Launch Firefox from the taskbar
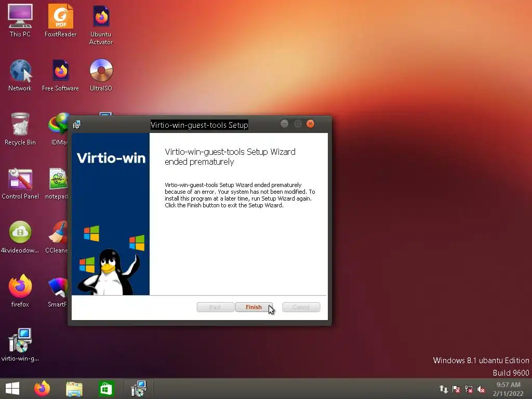 pyautogui.click(x=42, y=389)
